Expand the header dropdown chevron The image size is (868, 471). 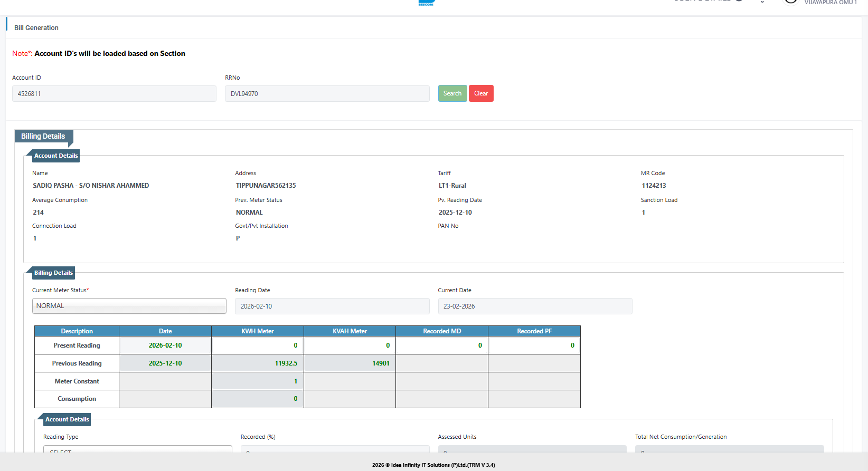[x=762, y=2]
